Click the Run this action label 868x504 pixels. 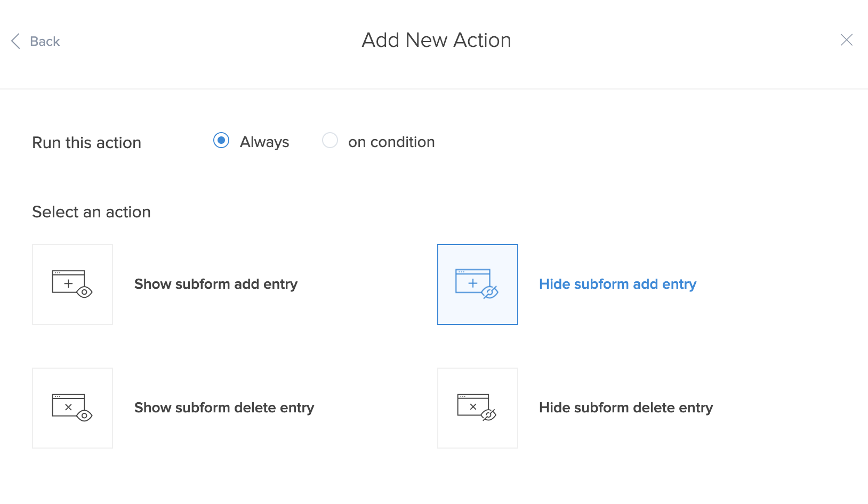coord(87,143)
